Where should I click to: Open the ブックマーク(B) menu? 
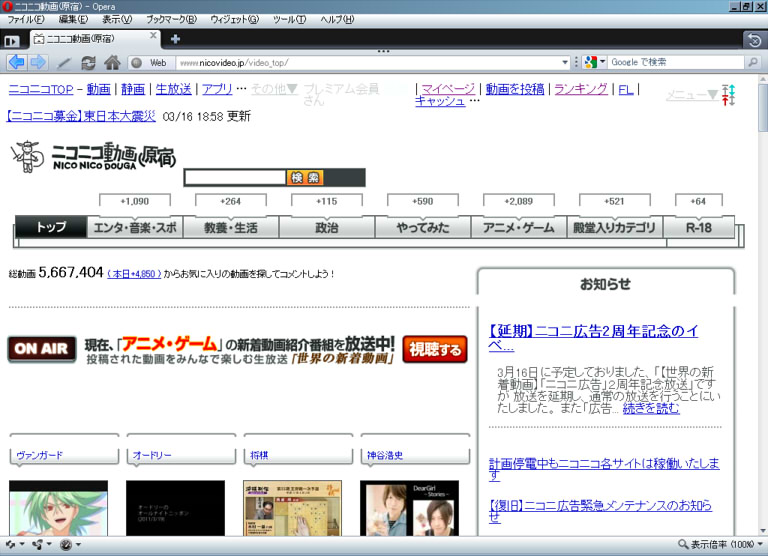point(171,20)
